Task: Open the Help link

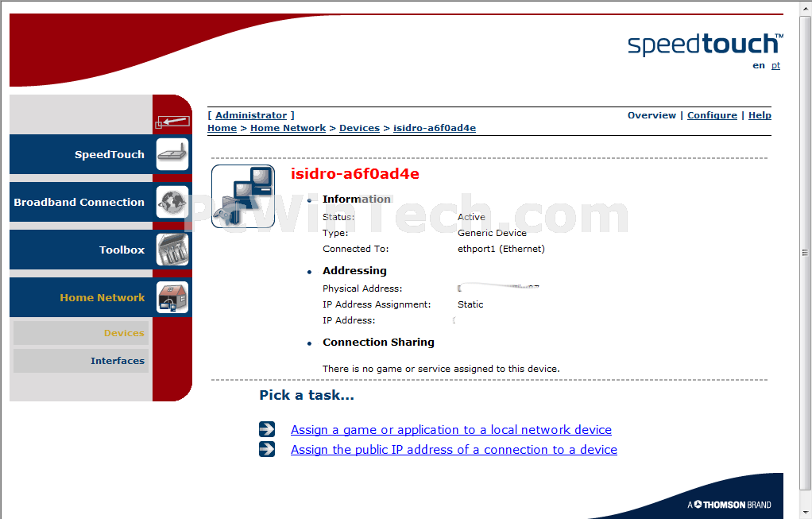Action: pyautogui.click(x=760, y=115)
